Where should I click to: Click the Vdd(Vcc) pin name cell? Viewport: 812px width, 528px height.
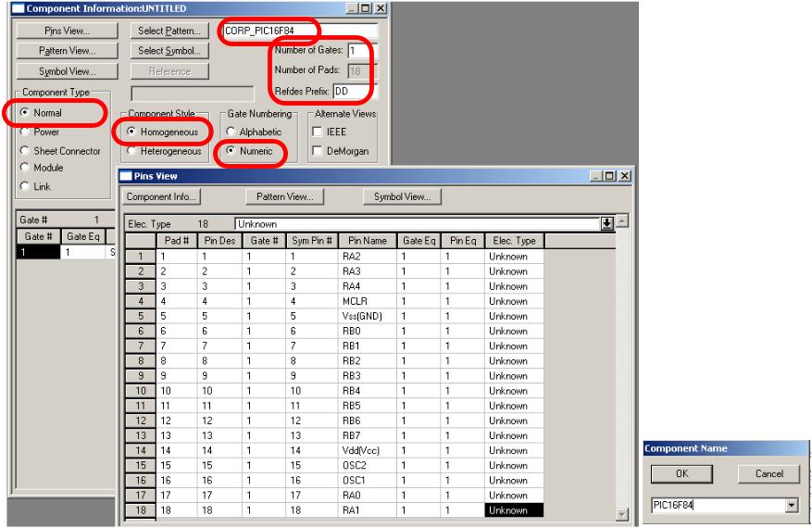pos(368,450)
